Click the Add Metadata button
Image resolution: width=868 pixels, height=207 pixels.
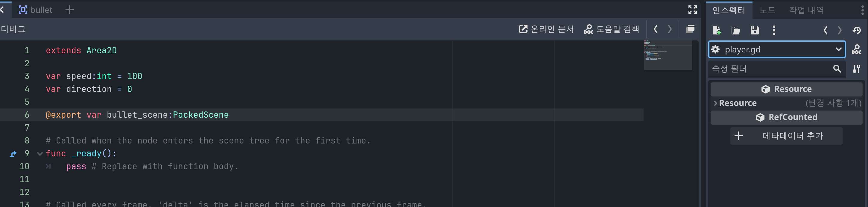pos(786,136)
